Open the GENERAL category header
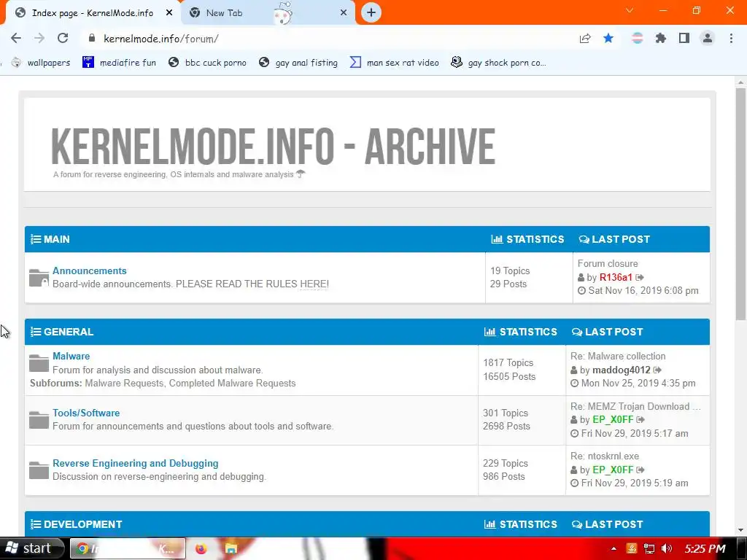The height and width of the screenshot is (560, 747). tap(68, 332)
